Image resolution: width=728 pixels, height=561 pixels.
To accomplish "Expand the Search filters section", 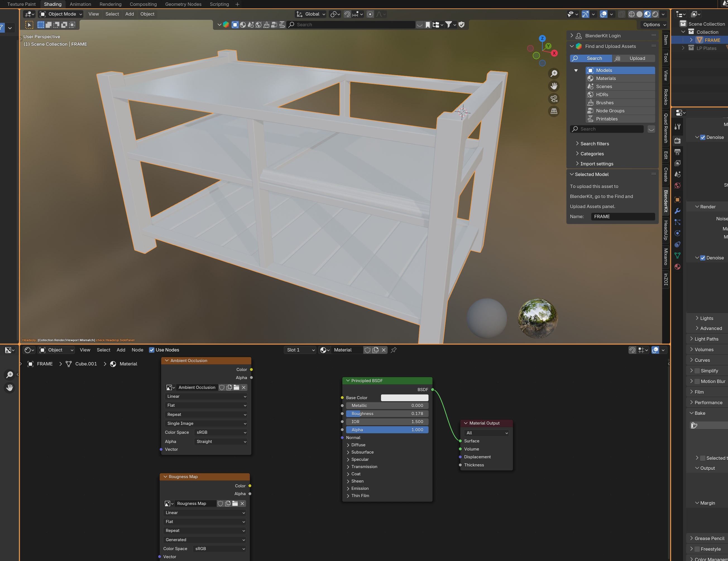I will click(x=594, y=144).
